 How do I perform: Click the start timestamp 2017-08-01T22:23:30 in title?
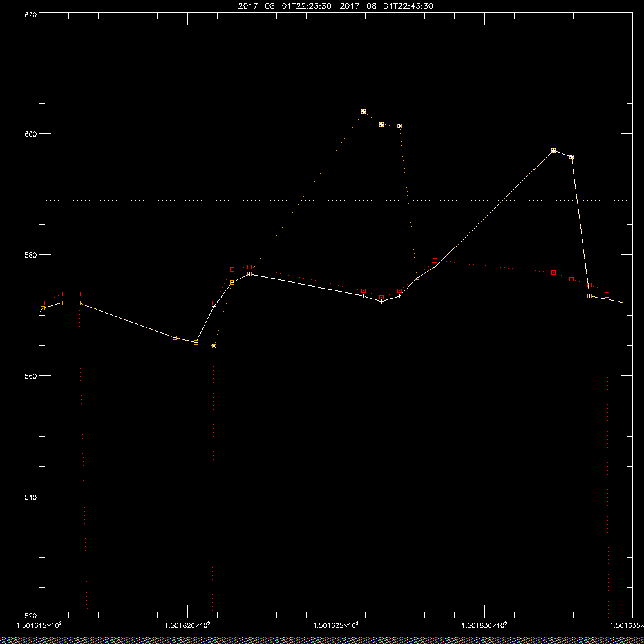click(285, 6)
